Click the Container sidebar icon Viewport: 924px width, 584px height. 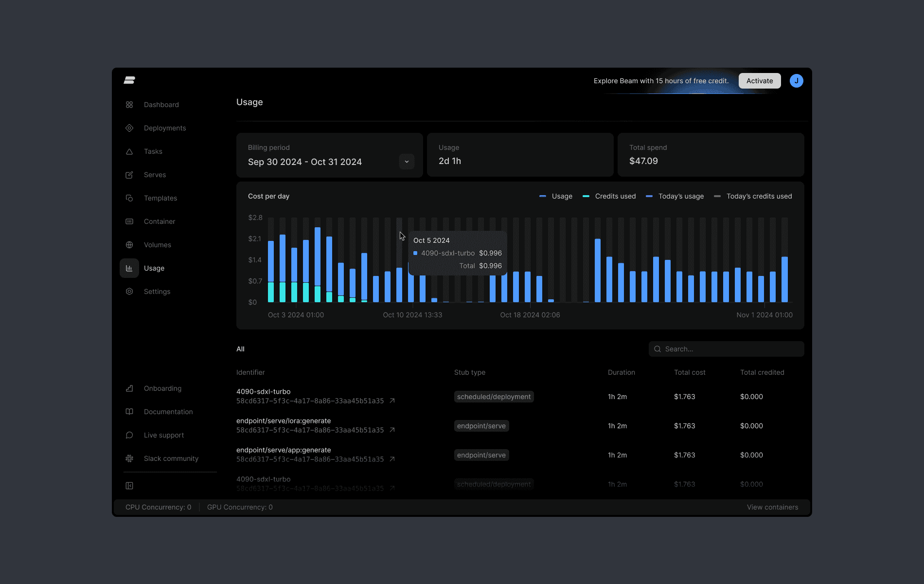[129, 221]
